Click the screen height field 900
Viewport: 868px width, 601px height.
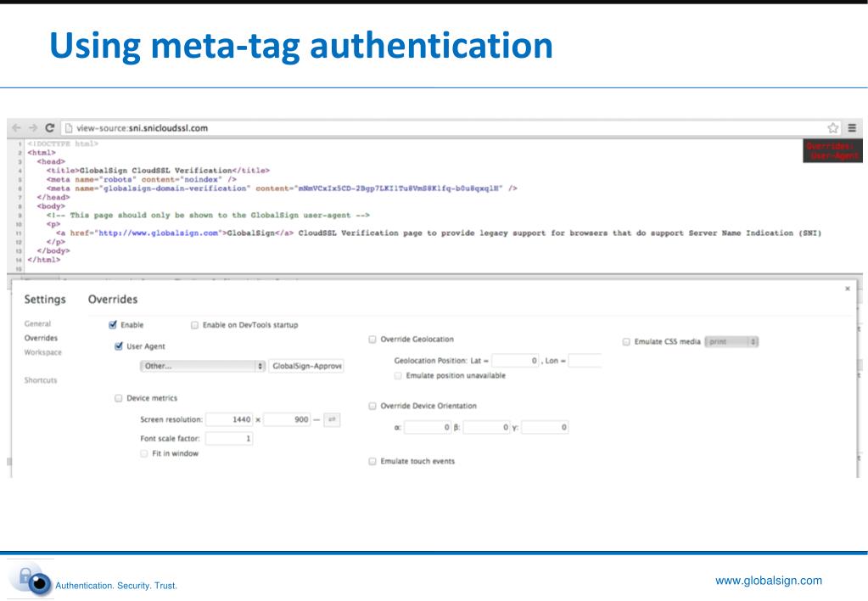pos(287,420)
